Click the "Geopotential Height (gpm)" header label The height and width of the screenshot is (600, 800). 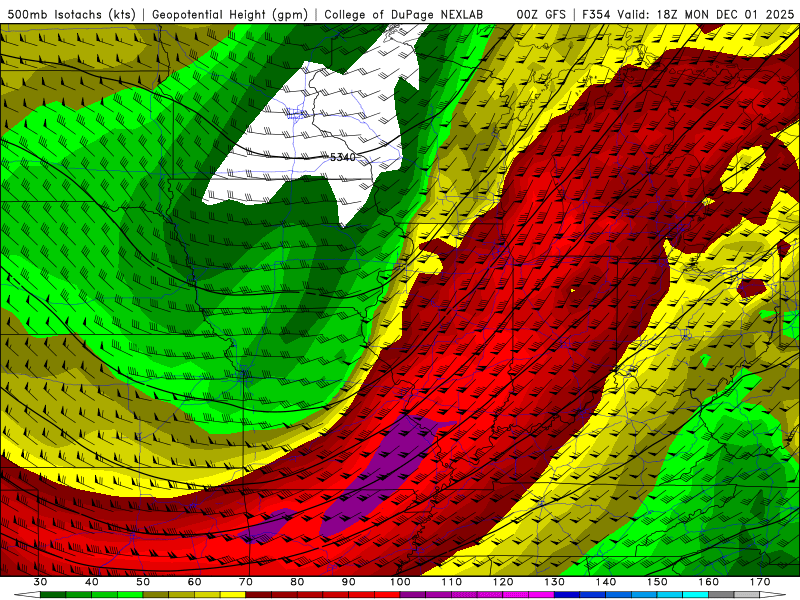[230, 14]
